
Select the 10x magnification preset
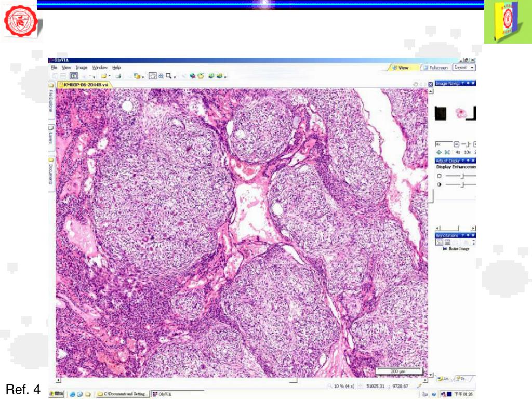(x=467, y=152)
